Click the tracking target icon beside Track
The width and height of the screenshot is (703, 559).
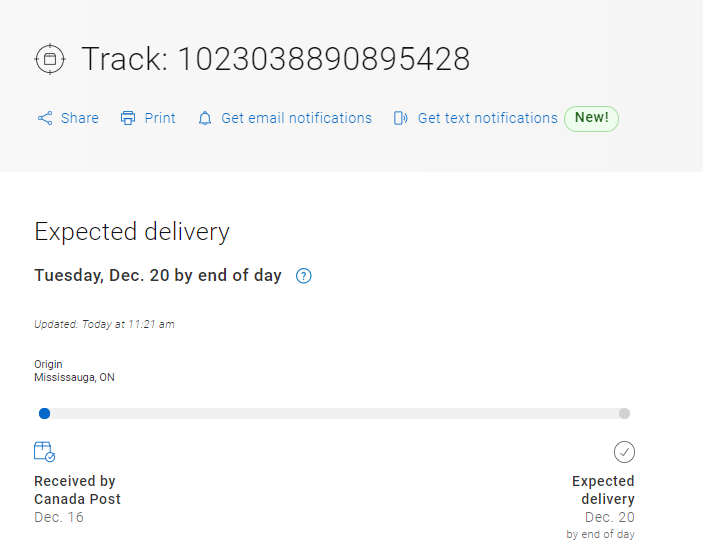coord(49,59)
